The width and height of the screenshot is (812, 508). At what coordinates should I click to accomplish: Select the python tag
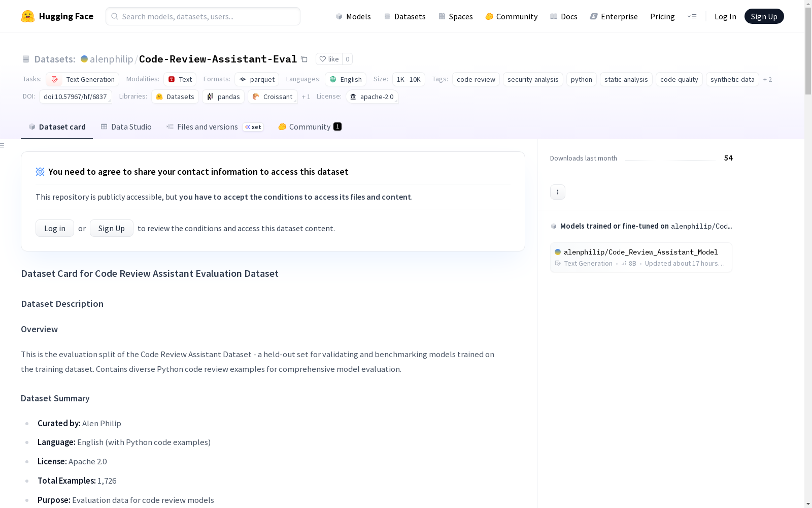click(x=582, y=79)
